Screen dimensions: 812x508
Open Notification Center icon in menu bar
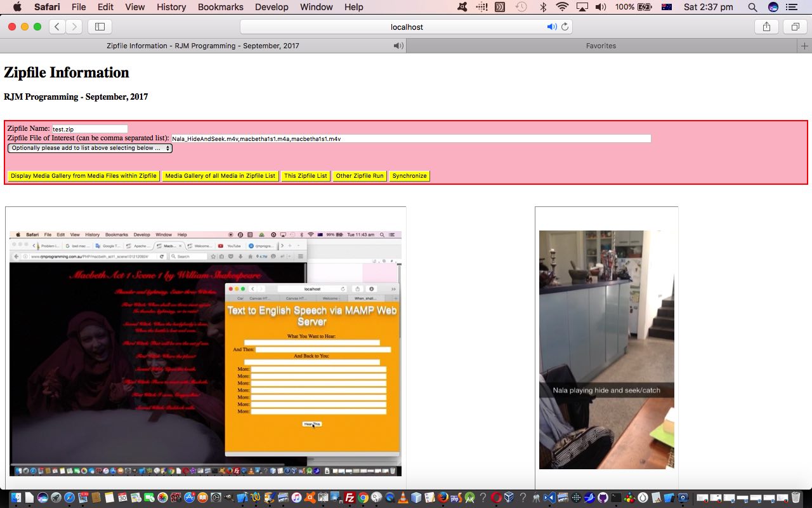tap(791, 7)
